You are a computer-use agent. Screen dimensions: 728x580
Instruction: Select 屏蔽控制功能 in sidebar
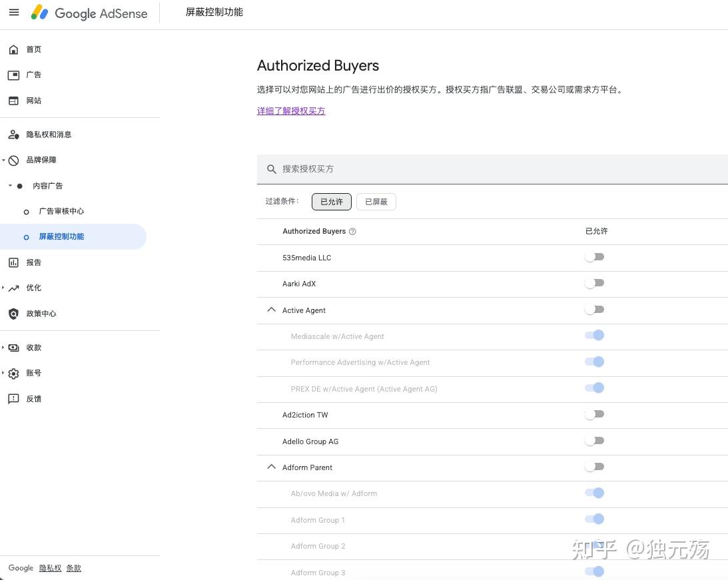pos(61,236)
